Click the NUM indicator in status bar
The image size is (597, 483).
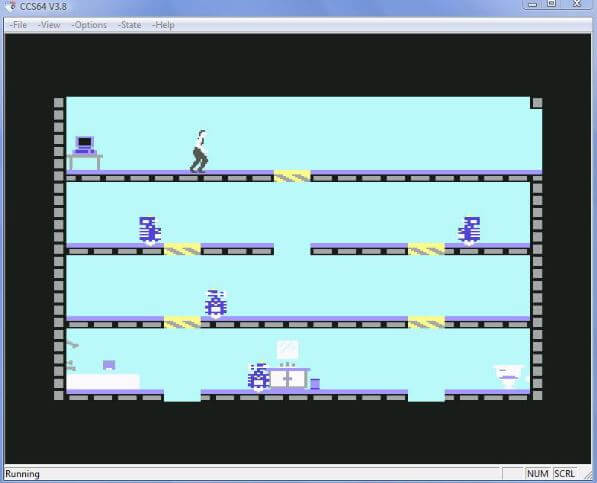click(538, 474)
